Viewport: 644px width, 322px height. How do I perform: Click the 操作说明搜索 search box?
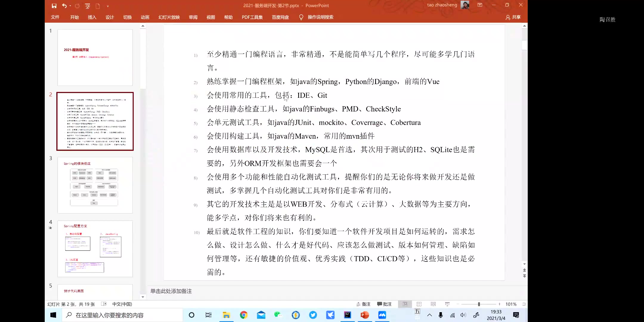point(321,17)
